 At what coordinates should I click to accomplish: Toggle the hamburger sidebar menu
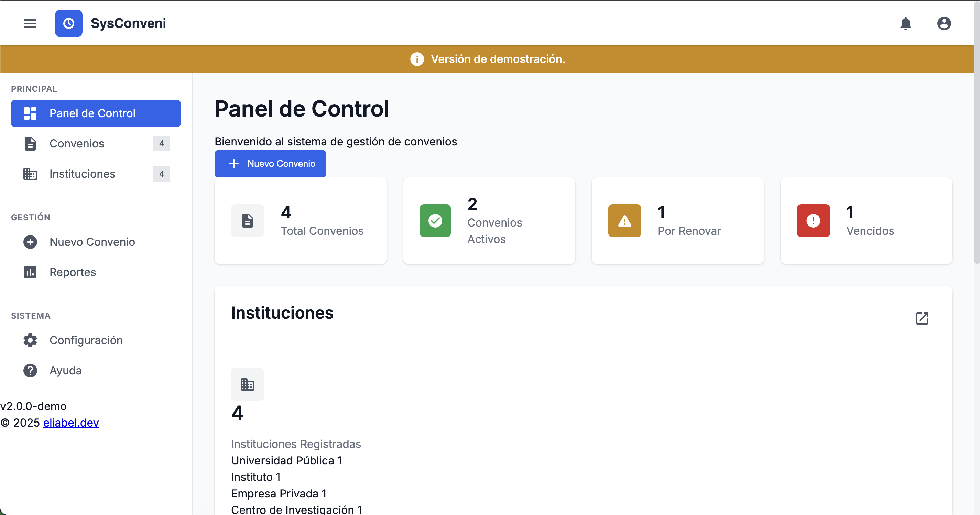30,23
